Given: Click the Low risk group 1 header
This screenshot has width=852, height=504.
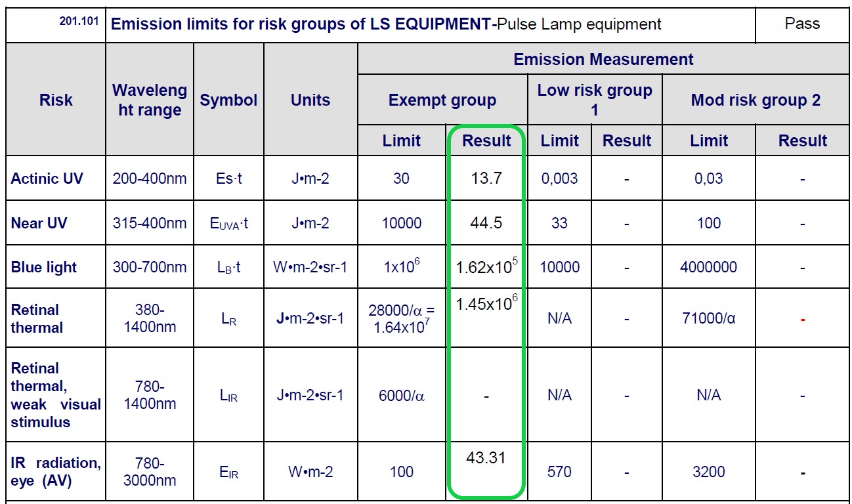Looking at the screenshot, I should (595, 100).
